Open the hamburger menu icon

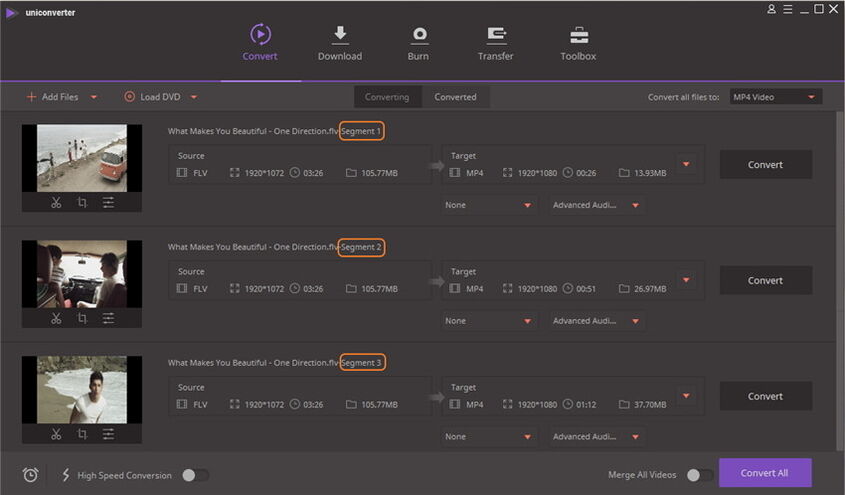coord(788,9)
